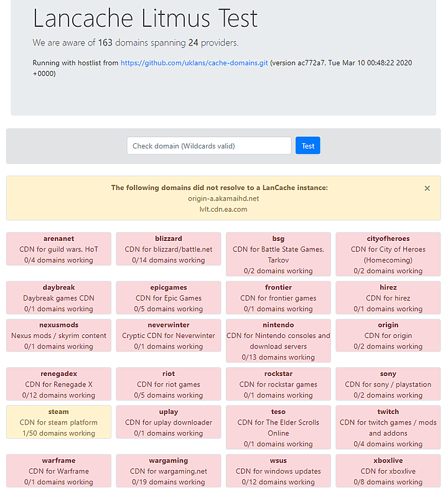Open the cityofheroes provider card
448x488 pixels.
coord(388,254)
